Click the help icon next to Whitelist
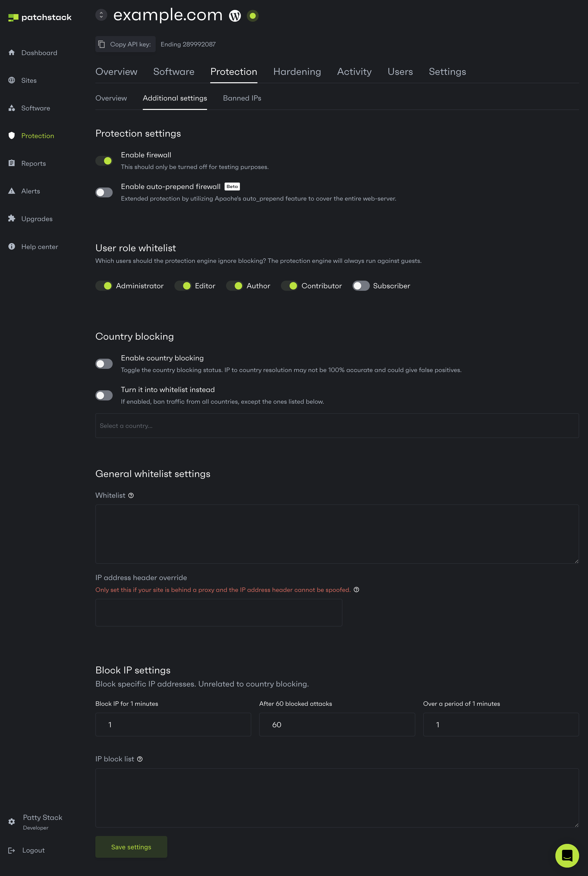 pos(131,495)
